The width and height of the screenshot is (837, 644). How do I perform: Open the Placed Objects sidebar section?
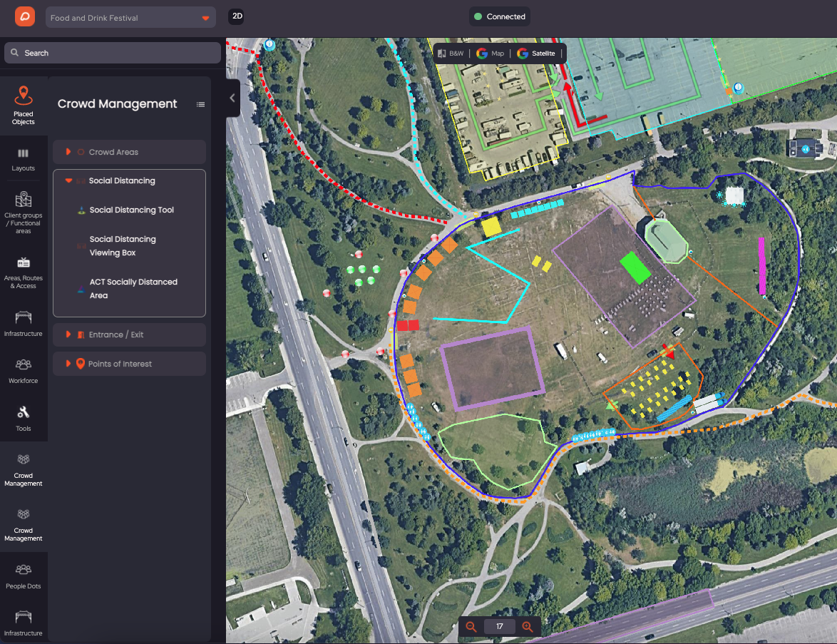[x=24, y=106]
